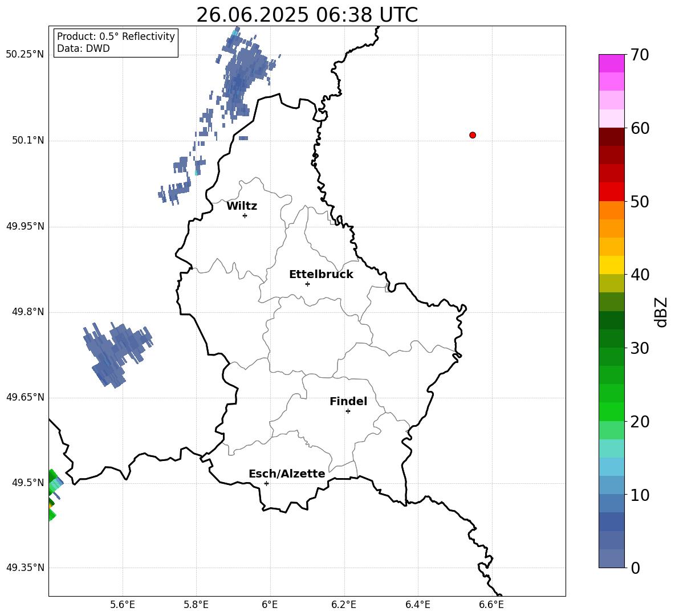Click the title 26.06.2025 06:38 UTC
Viewport: 675px width, 616px height.
307,15
